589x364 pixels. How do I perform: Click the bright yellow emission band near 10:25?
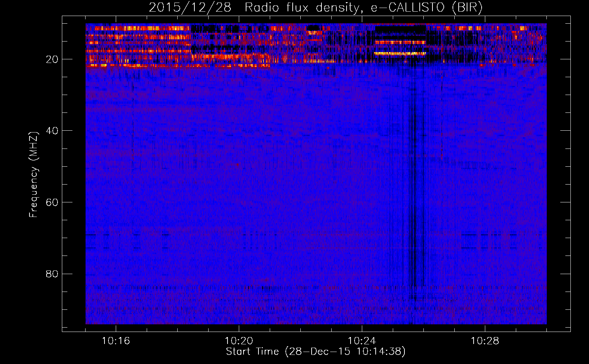[400, 53]
